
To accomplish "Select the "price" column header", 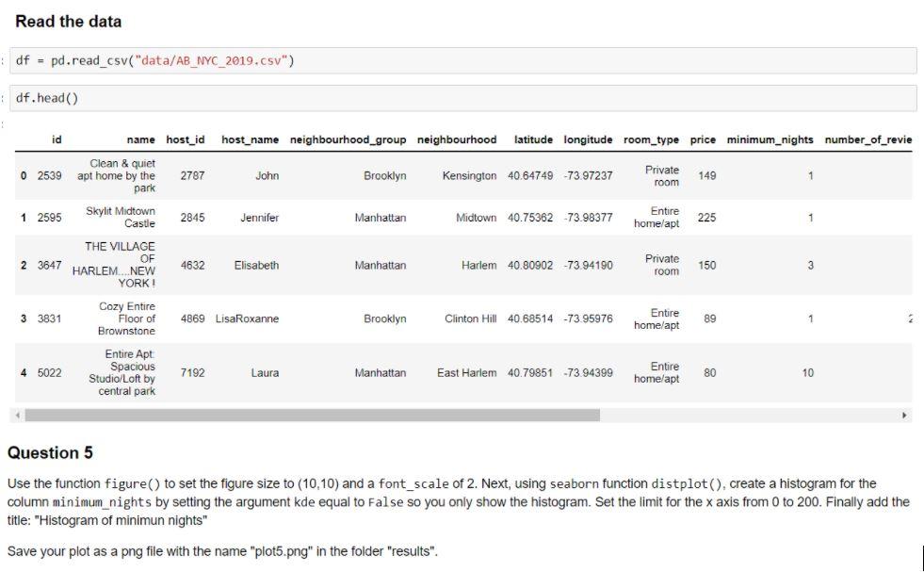I will 703,138.
